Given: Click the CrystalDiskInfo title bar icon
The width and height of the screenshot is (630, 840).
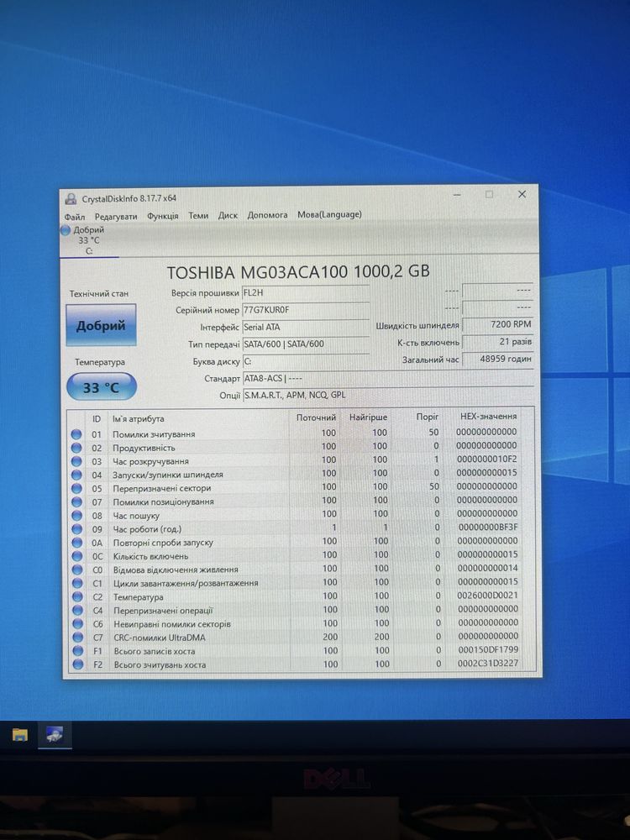Looking at the screenshot, I should click(71, 199).
